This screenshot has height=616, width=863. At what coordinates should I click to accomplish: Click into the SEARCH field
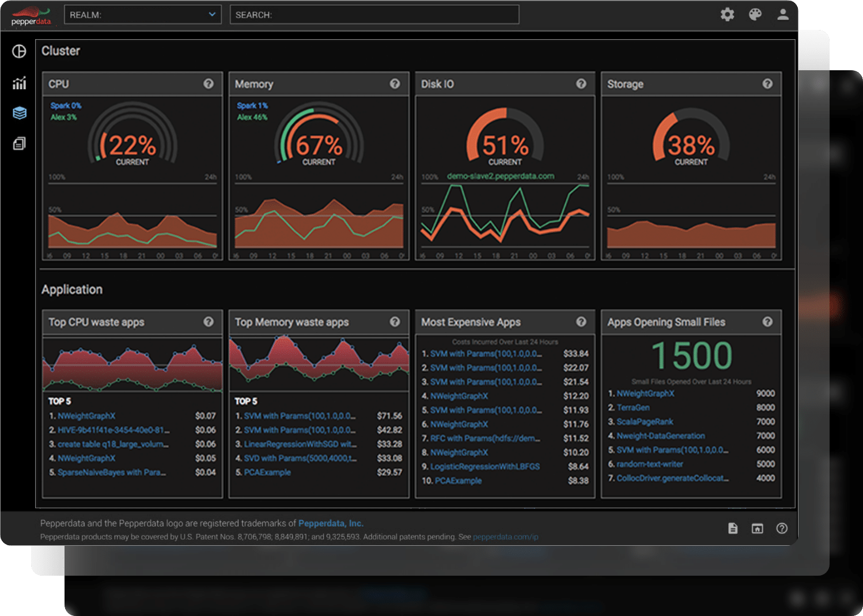(374, 14)
